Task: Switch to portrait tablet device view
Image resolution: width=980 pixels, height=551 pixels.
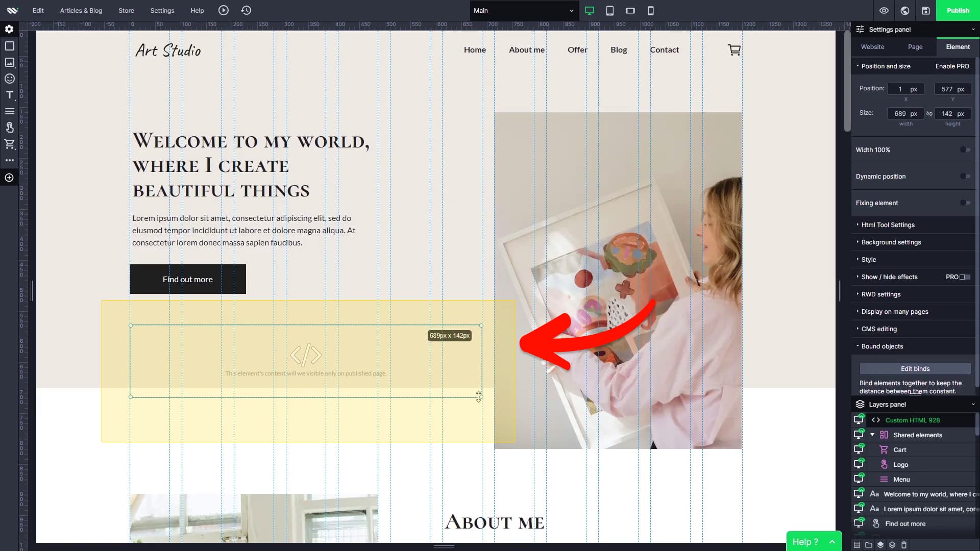Action: coord(610,10)
